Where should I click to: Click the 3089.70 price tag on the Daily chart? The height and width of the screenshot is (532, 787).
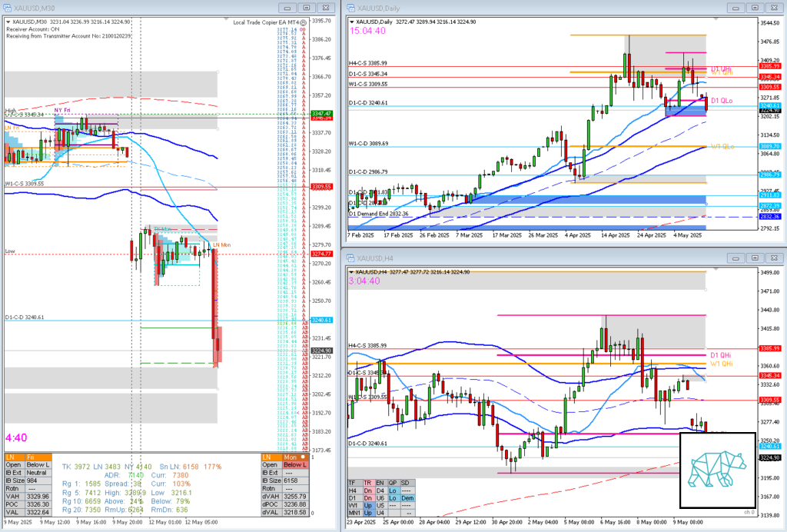click(770, 147)
